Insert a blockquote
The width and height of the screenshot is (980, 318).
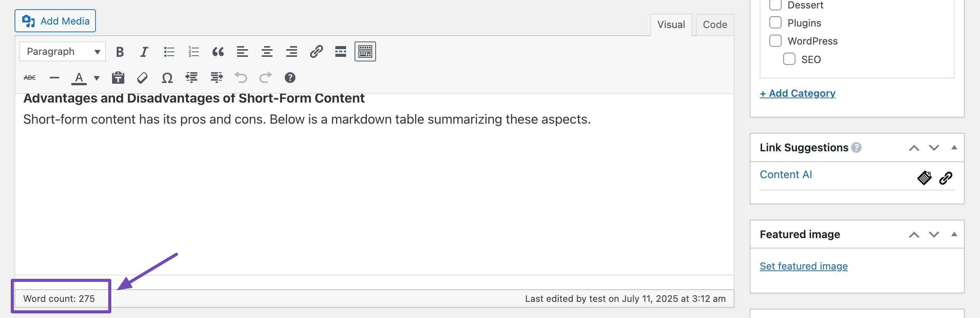pyautogui.click(x=218, y=52)
